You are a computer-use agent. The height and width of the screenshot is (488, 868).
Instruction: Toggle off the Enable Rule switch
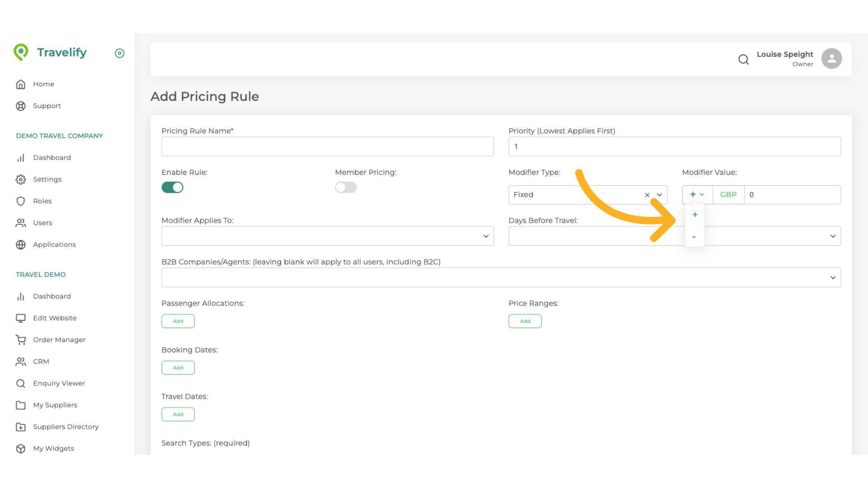point(172,187)
